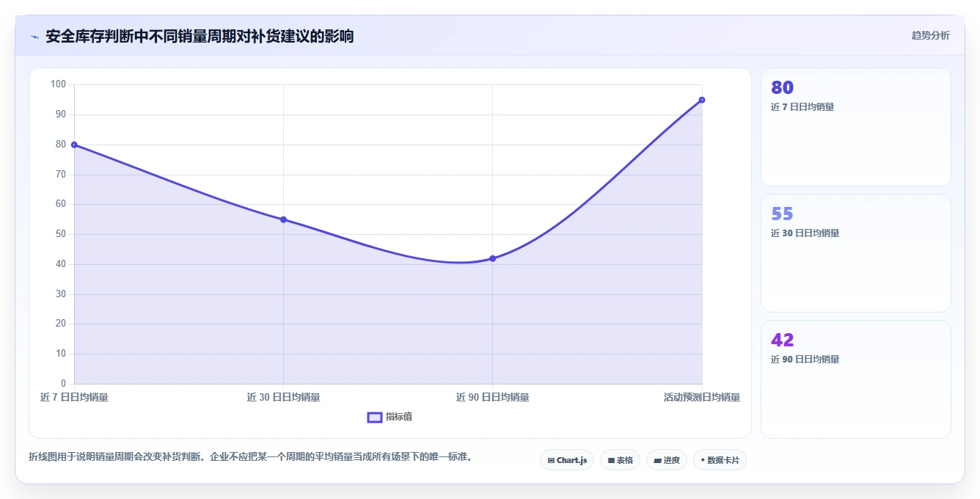Click the 80 value card
This screenshot has width=980, height=499.
(x=856, y=127)
